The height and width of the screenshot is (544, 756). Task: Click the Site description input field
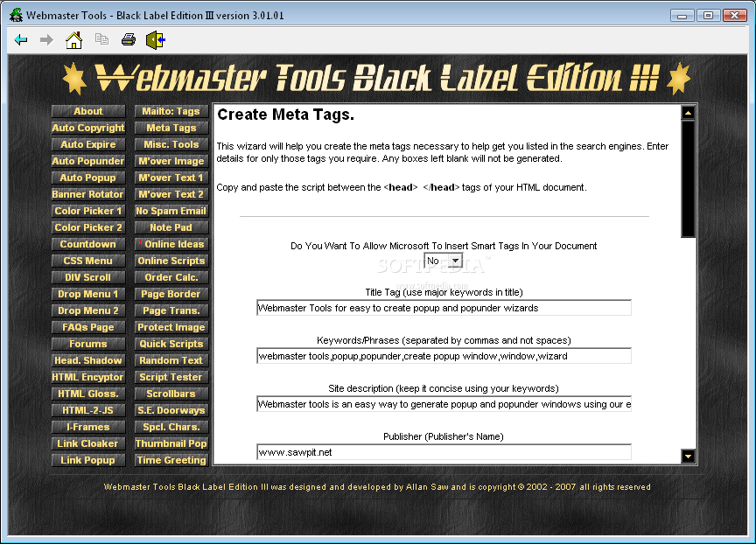tap(444, 404)
